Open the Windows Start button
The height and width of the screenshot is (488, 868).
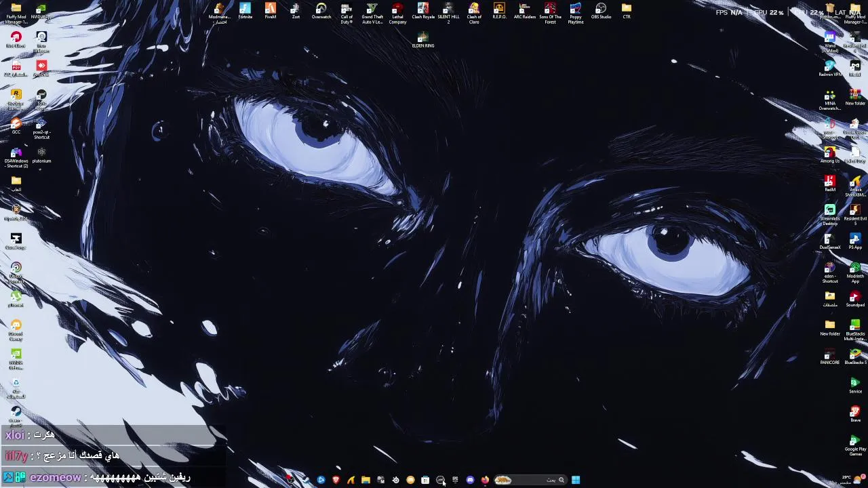[576, 480]
